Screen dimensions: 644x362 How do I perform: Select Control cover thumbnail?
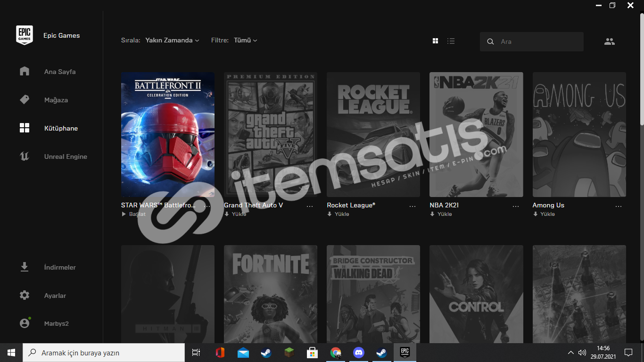(476, 294)
